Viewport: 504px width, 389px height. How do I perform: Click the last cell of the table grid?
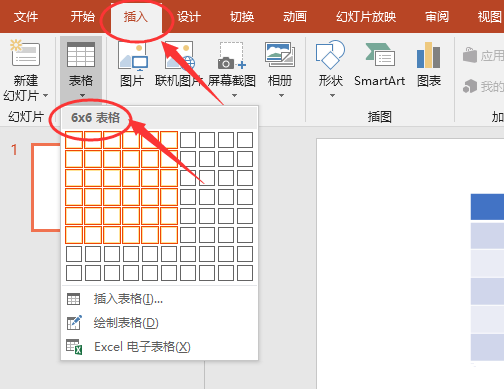[x=245, y=273]
